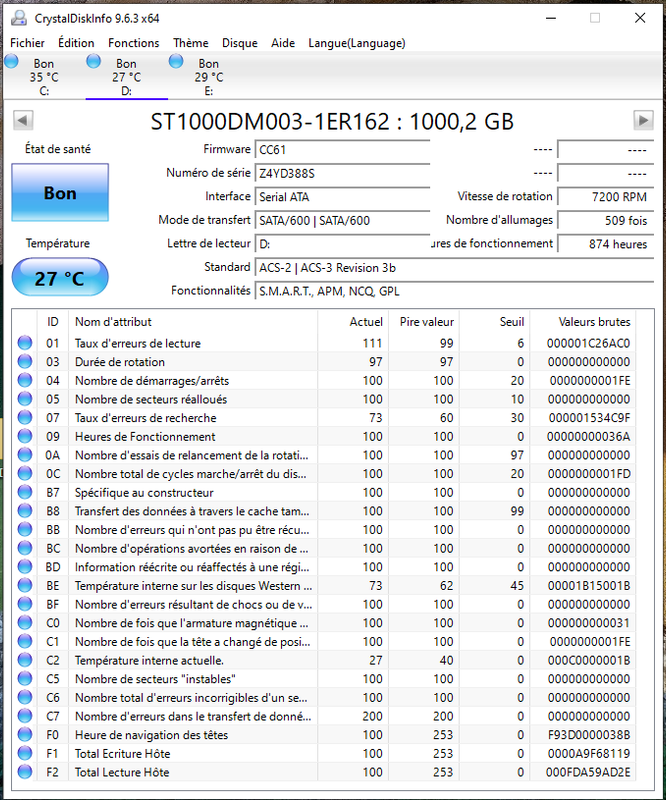The image size is (666, 800).
Task: Select the 'Nombre de secteurs réalloués' row
Action: click(325, 399)
